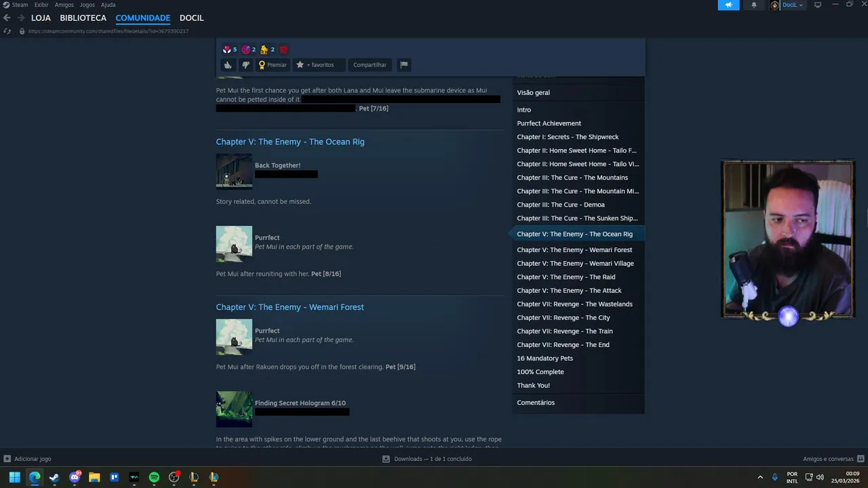Jump to Intro section in guide index

click(524, 110)
